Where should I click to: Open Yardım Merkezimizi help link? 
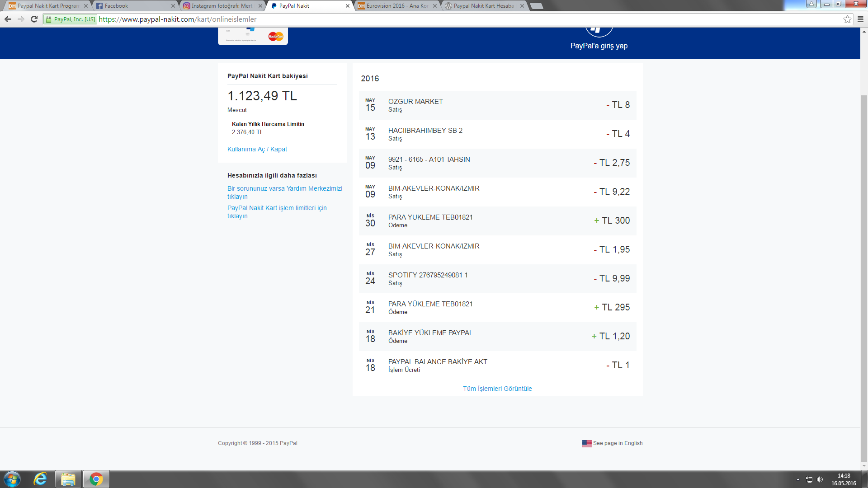click(x=285, y=192)
